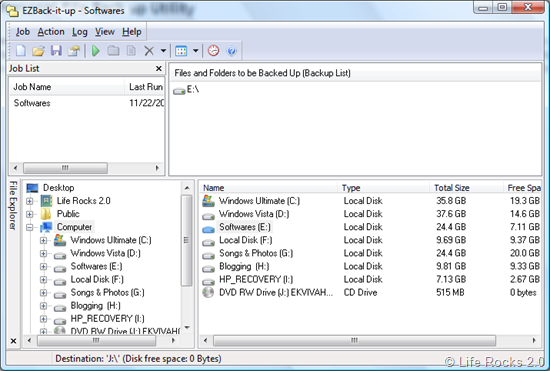Image resolution: width=550 pixels, height=371 pixels.
Task: Click the folder tree scroll up arrow
Action: tap(187, 188)
